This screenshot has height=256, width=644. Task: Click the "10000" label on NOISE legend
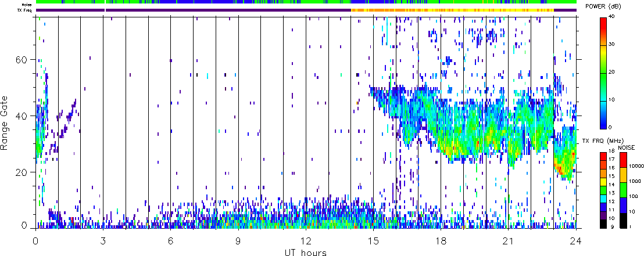point(636,167)
